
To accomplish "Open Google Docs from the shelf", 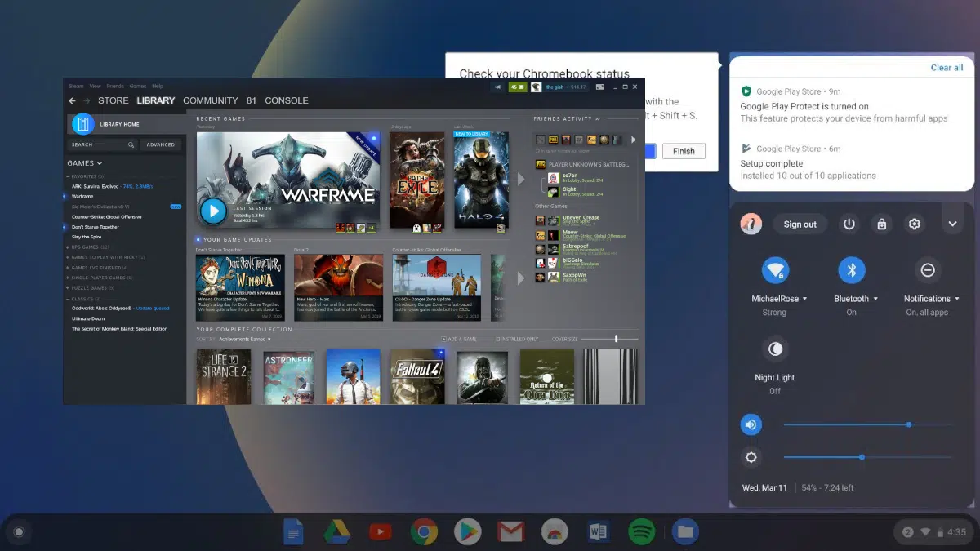I will pos(293,532).
